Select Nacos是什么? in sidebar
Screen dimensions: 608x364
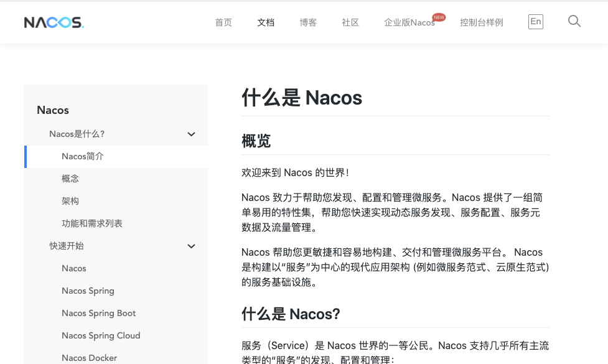tap(77, 134)
